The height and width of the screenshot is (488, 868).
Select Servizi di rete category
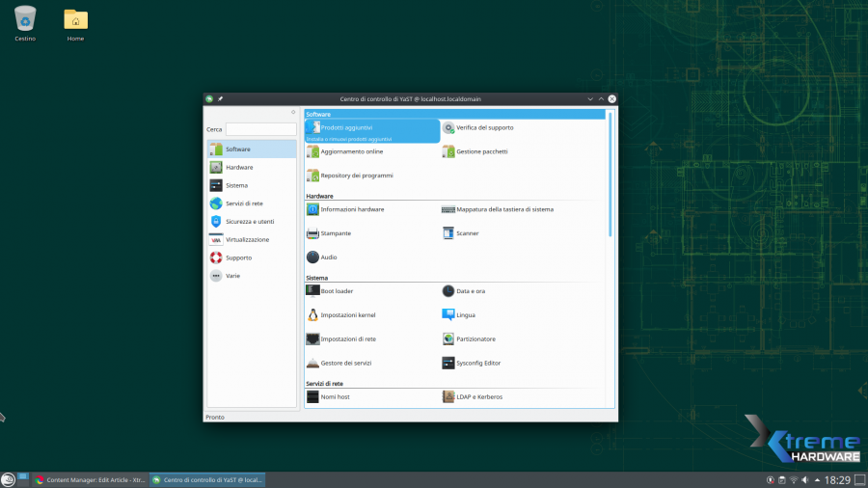pos(244,203)
